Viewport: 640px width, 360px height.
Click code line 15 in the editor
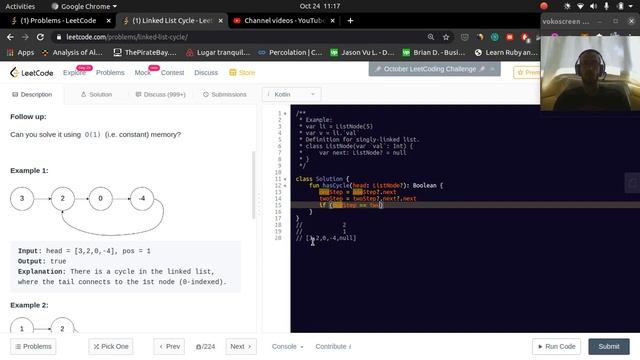coord(465,205)
